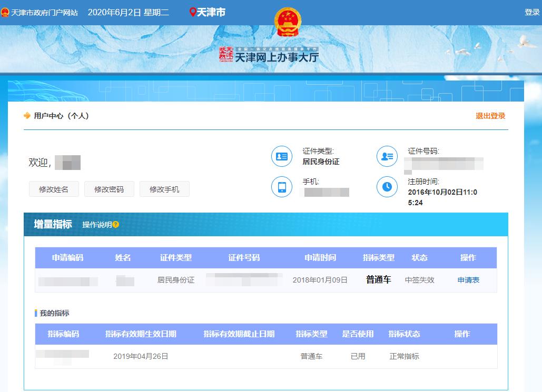This screenshot has height=392, width=542.
Task: Click the 修改手机 button
Action: pos(164,189)
